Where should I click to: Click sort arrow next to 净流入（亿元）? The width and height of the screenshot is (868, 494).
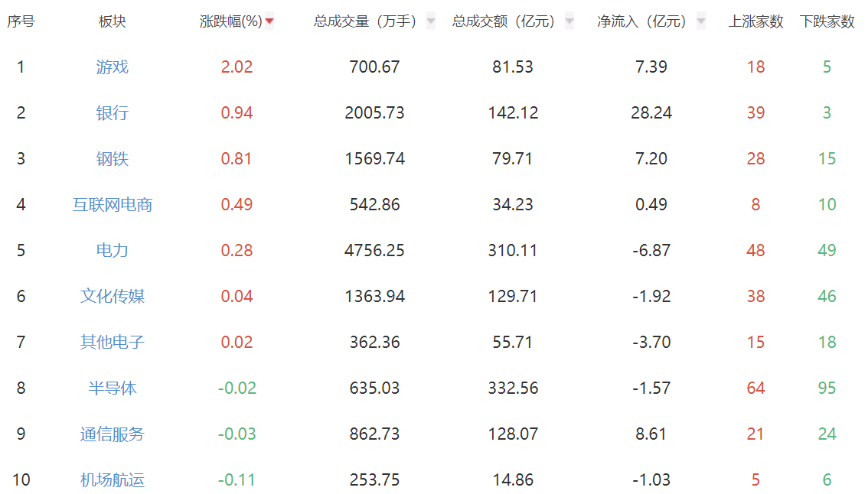coord(701,22)
